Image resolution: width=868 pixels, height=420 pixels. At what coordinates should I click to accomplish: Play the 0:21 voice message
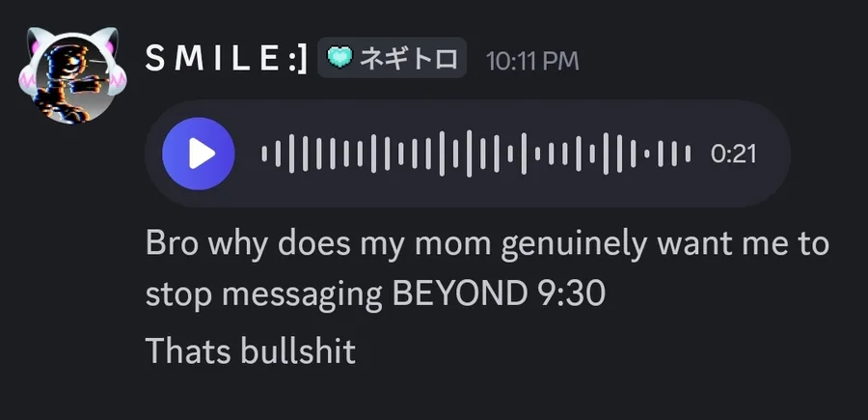[199, 154]
